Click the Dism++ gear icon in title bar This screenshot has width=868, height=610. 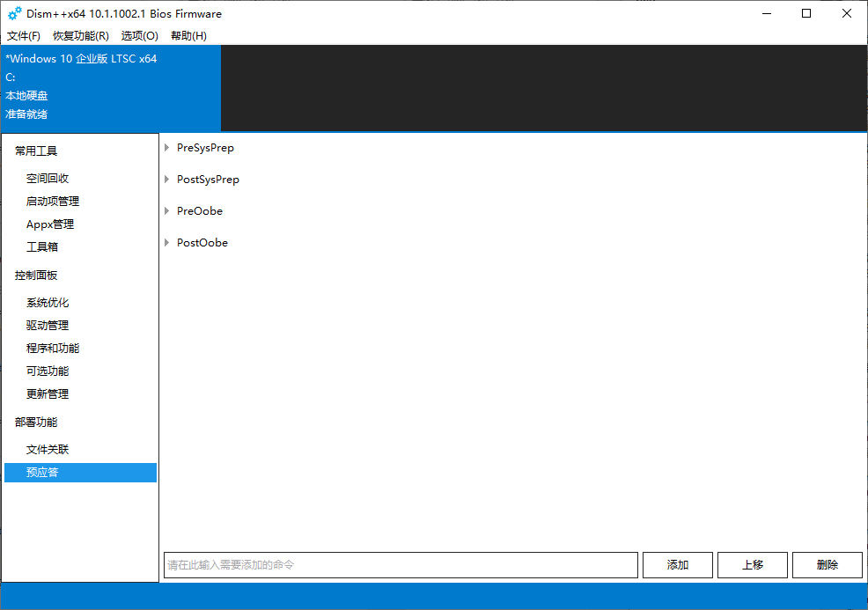tap(14, 13)
